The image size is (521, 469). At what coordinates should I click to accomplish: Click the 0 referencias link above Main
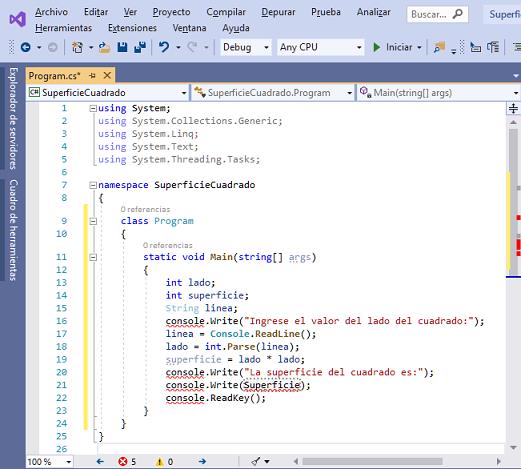168,245
